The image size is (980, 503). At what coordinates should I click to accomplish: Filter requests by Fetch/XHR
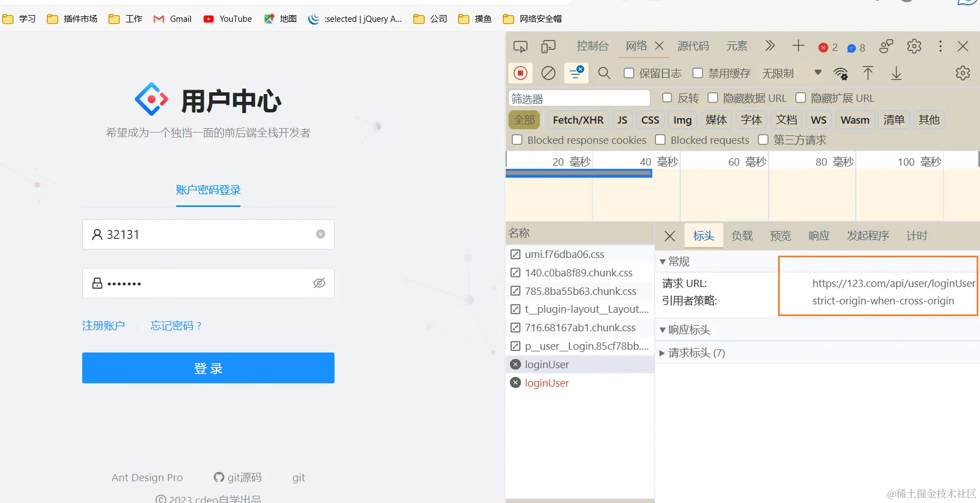(x=578, y=120)
